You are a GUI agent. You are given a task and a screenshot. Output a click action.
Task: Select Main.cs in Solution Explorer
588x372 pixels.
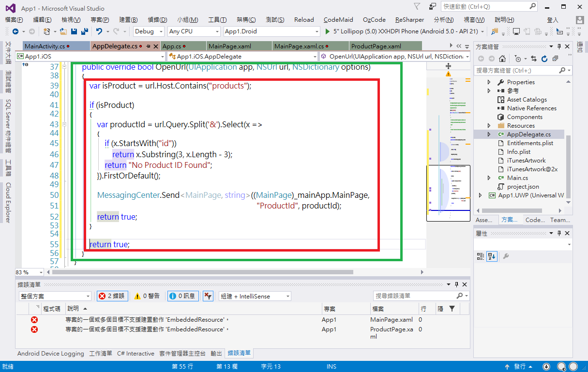[517, 178]
